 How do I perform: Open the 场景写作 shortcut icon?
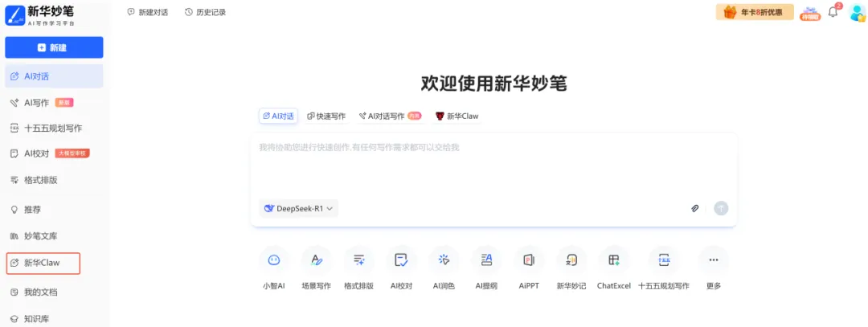tap(316, 260)
